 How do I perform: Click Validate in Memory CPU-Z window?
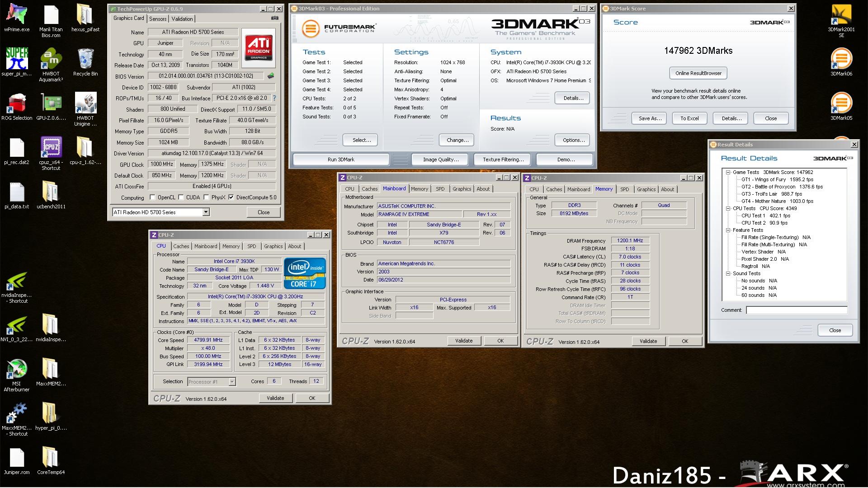[648, 341]
